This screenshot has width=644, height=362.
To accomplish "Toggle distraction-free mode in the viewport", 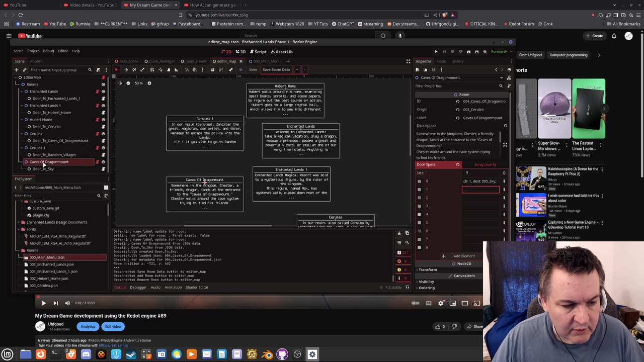I will coord(408,61).
